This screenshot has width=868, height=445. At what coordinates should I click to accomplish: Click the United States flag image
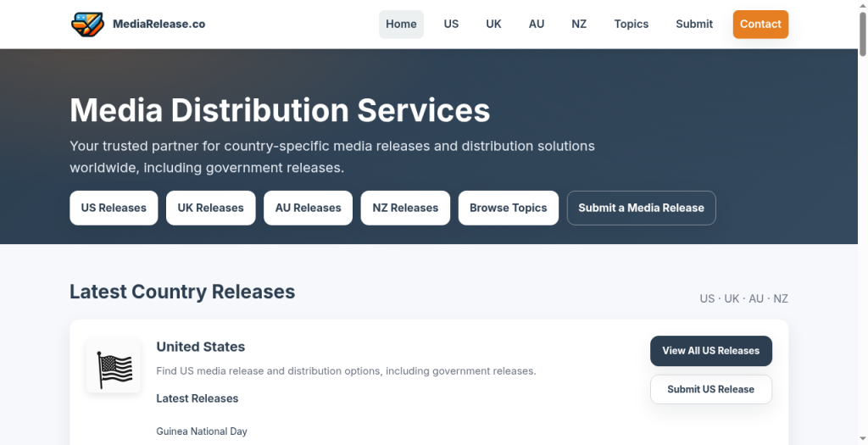[x=114, y=366]
